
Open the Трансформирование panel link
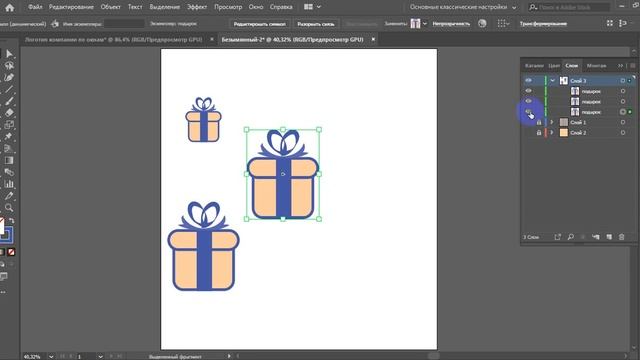point(543,24)
